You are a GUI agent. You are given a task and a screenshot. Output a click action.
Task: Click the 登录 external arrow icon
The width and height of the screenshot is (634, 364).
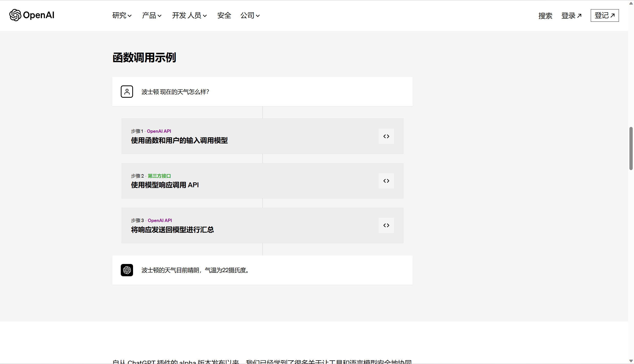coord(580,16)
